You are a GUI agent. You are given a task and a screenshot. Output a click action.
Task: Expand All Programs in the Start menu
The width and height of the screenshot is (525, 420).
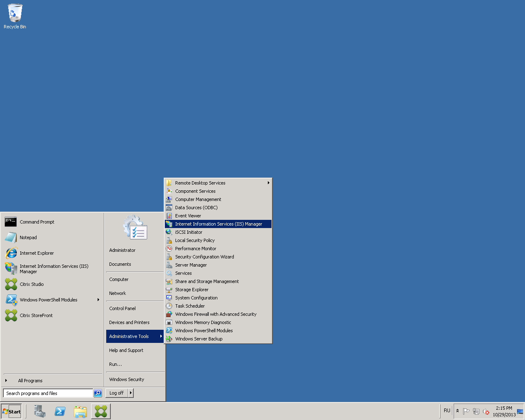[x=52, y=381]
